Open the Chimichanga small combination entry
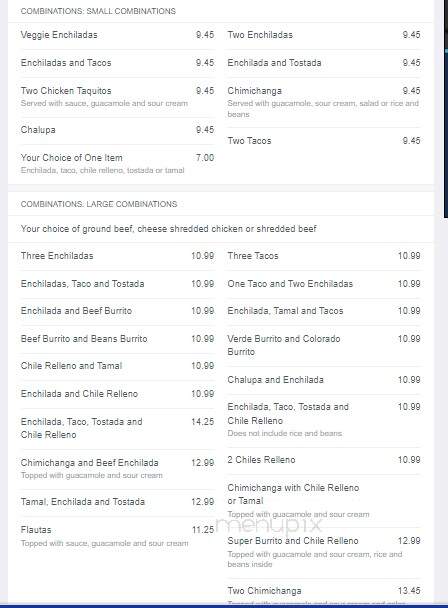Image resolution: width=448 pixels, height=608 pixels. pyautogui.click(x=254, y=91)
